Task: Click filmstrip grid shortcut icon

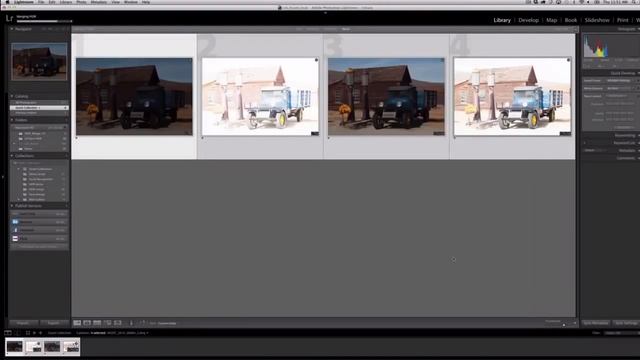Action: (28, 333)
